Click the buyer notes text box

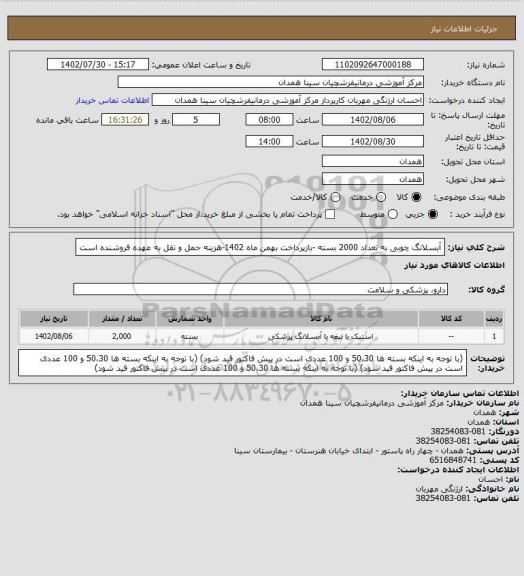243,363
